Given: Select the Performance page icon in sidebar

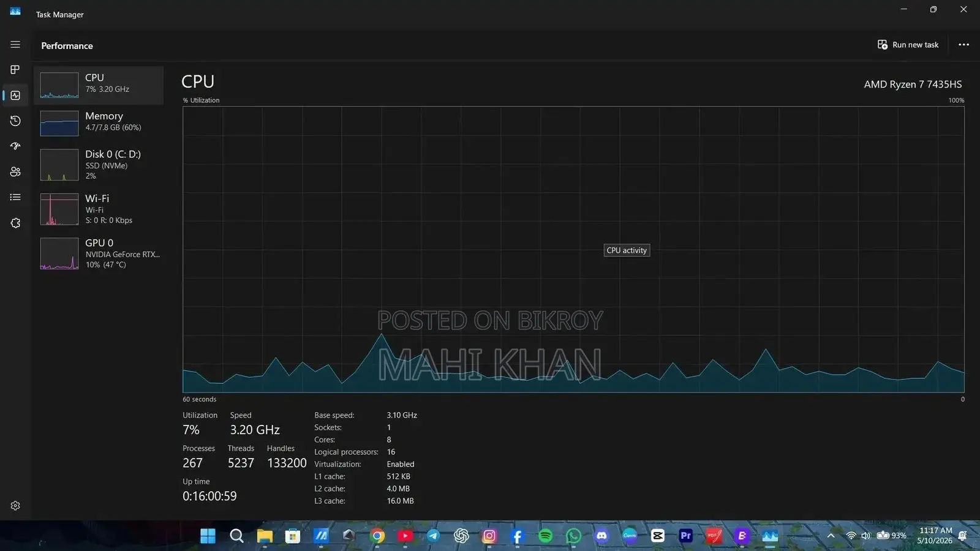Looking at the screenshot, I should click(x=15, y=96).
